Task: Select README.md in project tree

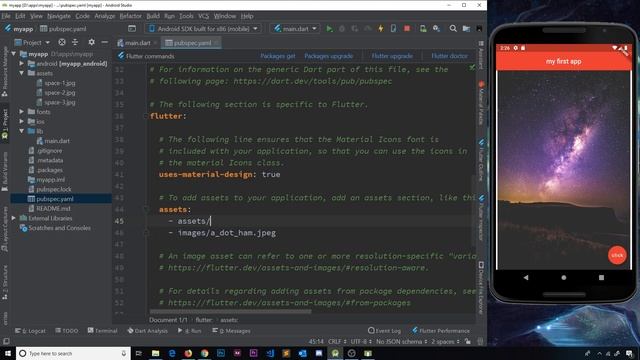Action: pos(53,208)
